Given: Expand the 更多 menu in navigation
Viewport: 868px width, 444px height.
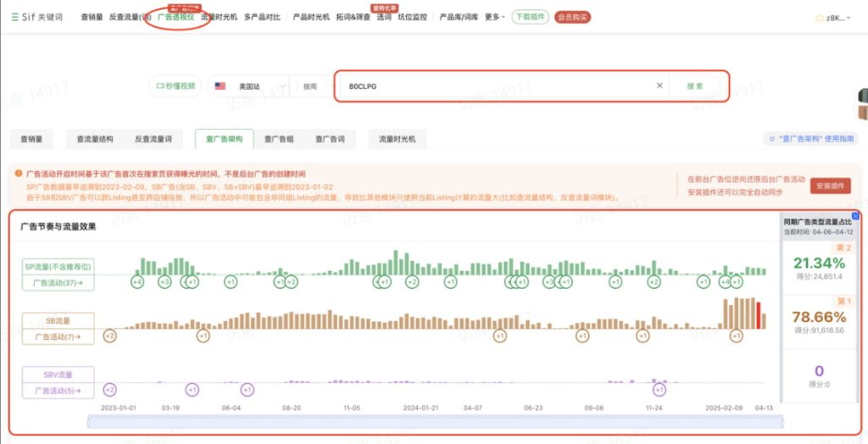Looking at the screenshot, I should click(495, 17).
